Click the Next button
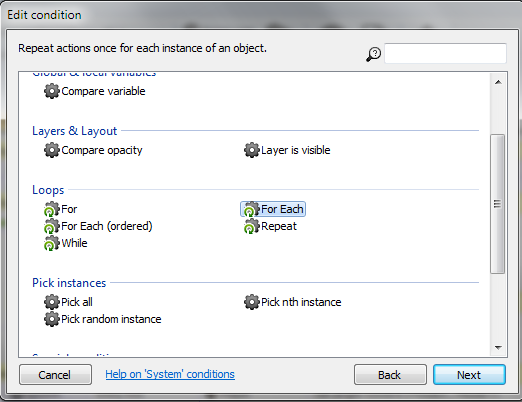Screen dimensions: 522x402 point(469,375)
